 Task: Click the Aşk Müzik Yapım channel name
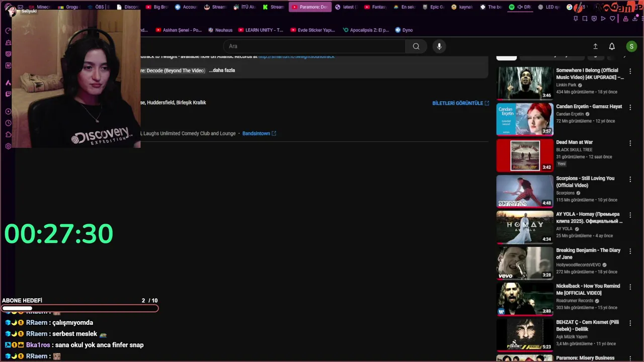tap(572, 336)
